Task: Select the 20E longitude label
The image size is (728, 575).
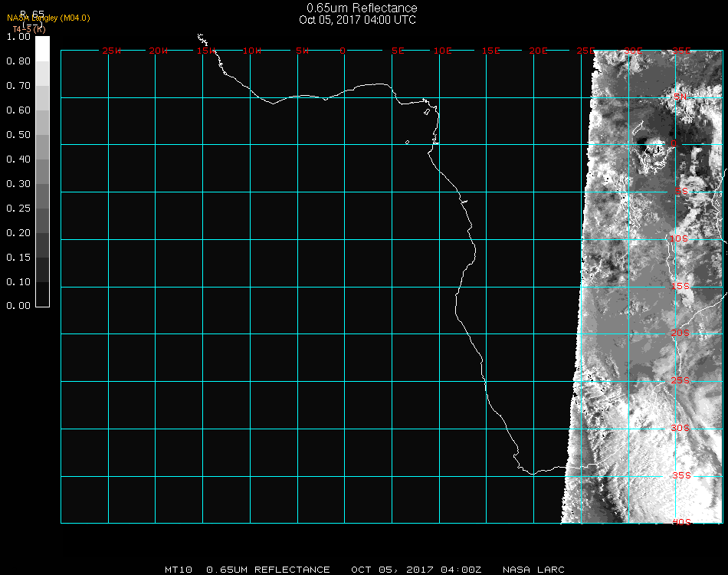Action: pyautogui.click(x=539, y=51)
